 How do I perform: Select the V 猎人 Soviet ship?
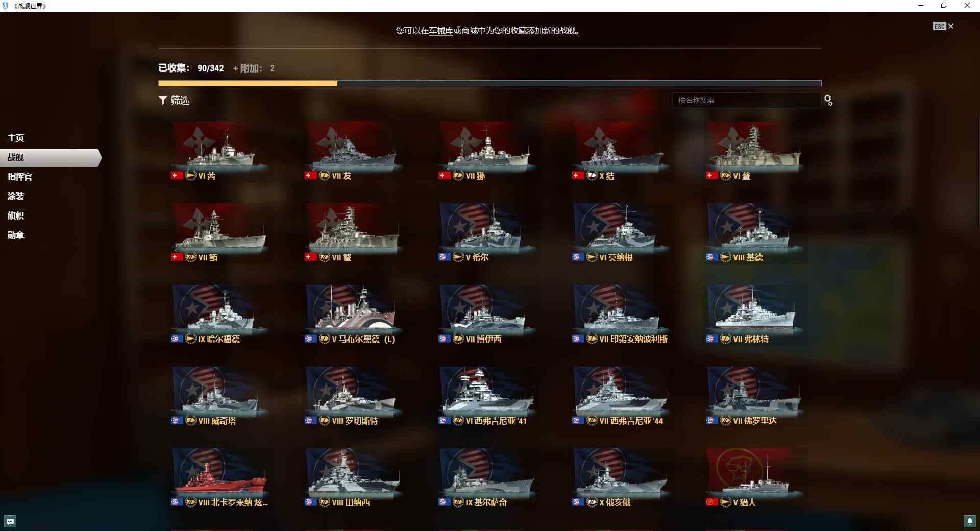pyautogui.click(x=755, y=477)
